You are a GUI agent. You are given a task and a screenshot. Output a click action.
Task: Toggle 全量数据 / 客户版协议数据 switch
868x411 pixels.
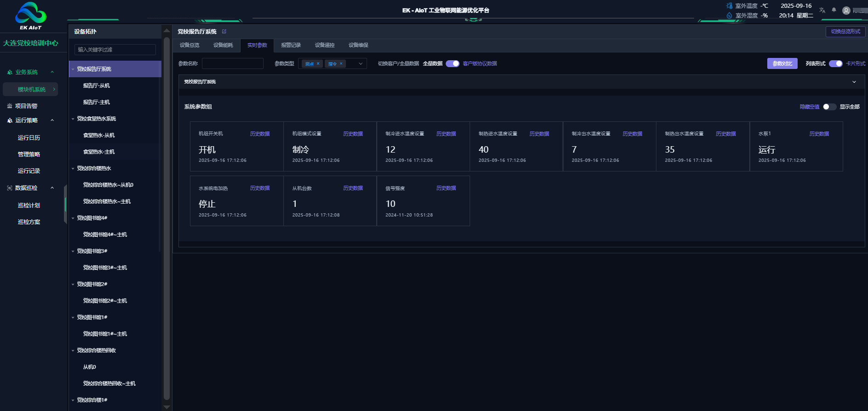tap(452, 64)
